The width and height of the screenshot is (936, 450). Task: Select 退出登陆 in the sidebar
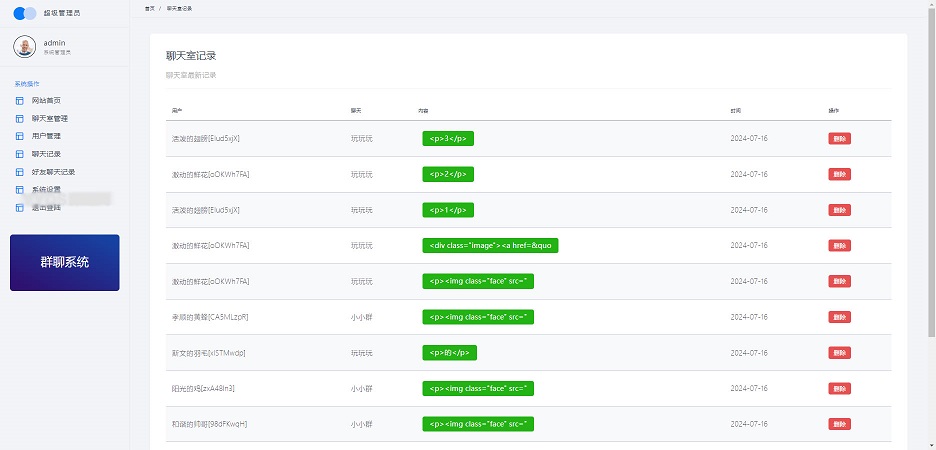point(46,207)
